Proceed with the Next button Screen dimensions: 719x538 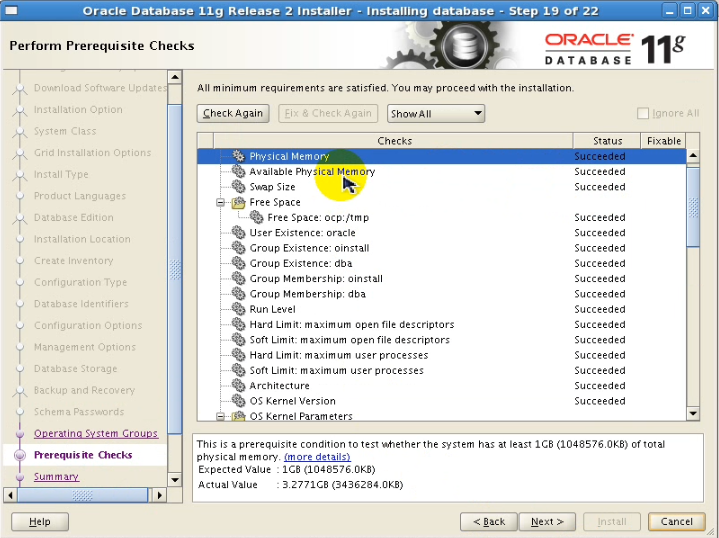pos(547,521)
